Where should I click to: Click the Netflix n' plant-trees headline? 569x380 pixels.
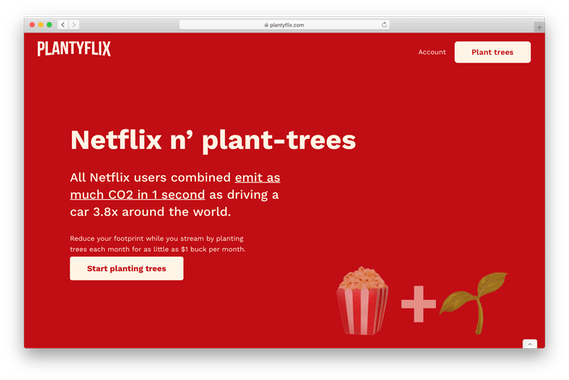click(x=213, y=140)
